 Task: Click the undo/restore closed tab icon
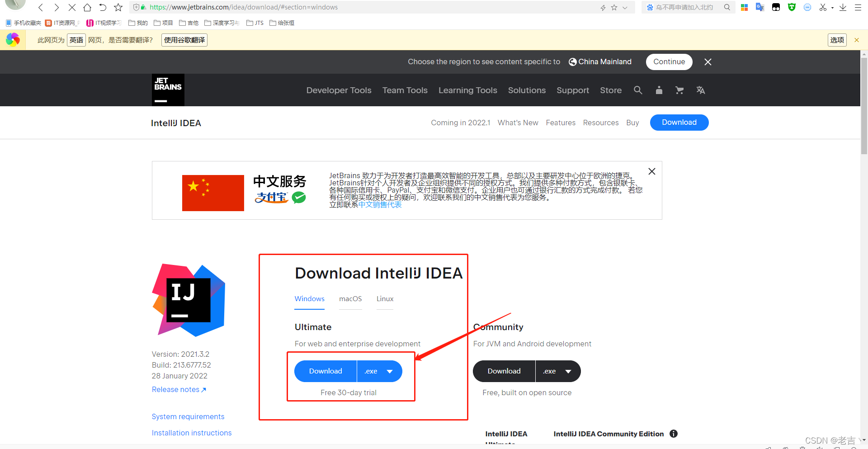click(x=103, y=7)
